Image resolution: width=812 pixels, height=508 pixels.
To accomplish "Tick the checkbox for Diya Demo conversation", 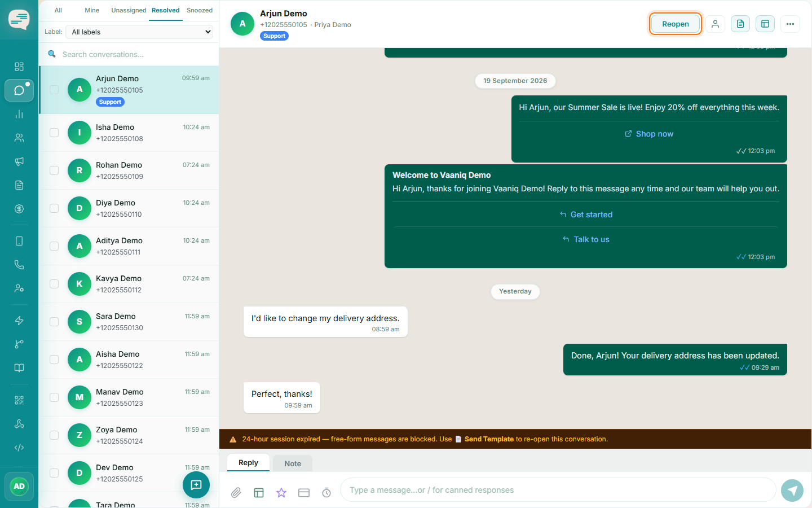I will tap(54, 208).
